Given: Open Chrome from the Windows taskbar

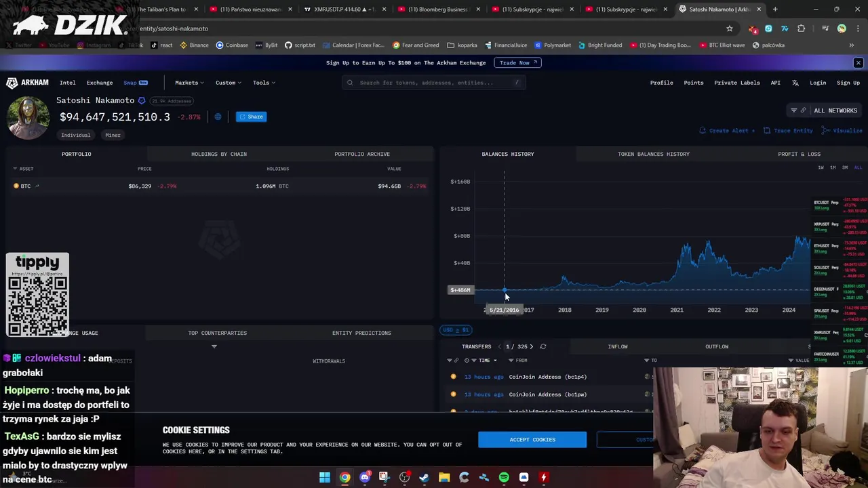Looking at the screenshot, I should coord(344,477).
